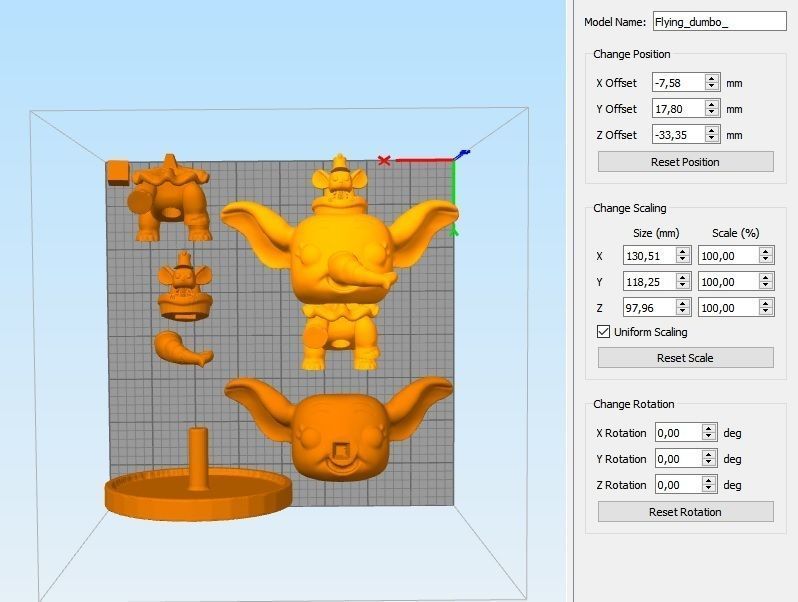Viewport: 798px width, 602px height.
Task: Increase X Offset with up arrow
Action: click(x=712, y=78)
